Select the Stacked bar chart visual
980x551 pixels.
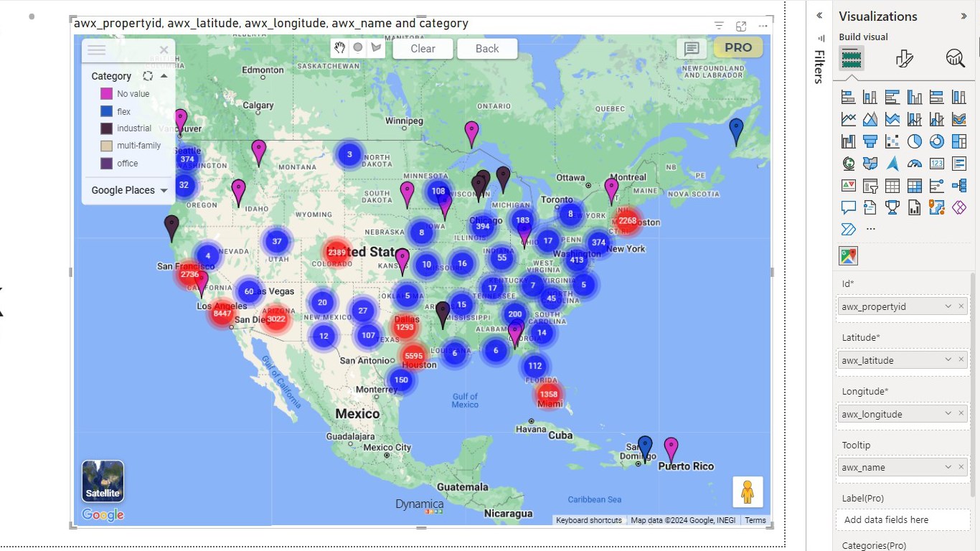(848, 97)
